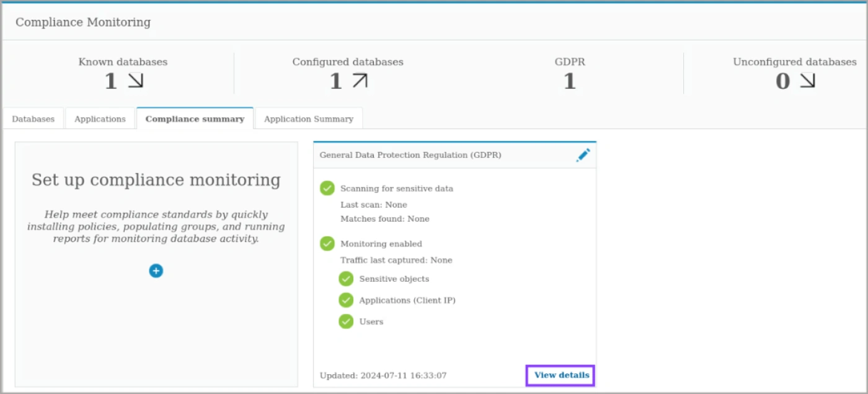Click the Known databases count 1
868x394 pixels.
[111, 81]
